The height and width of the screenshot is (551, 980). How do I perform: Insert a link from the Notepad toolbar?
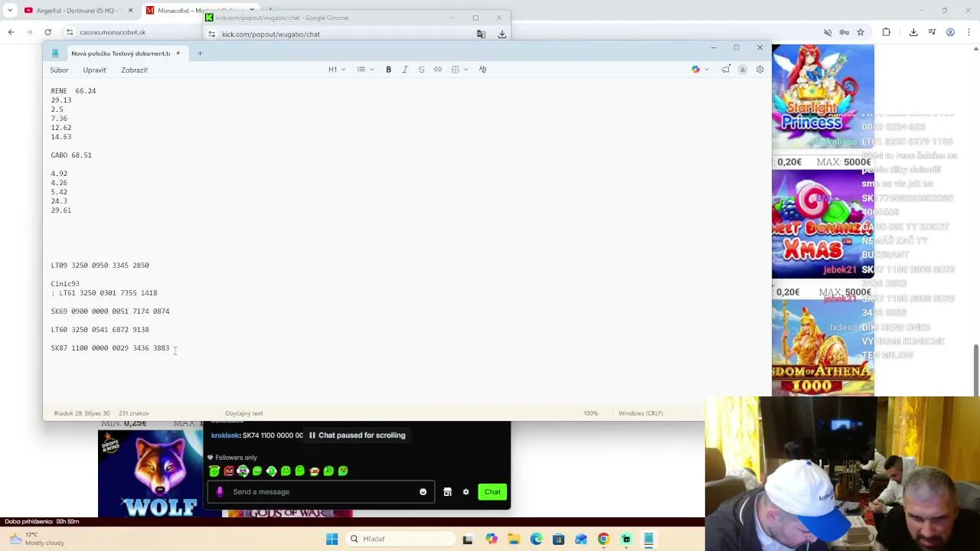[x=438, y=70]
